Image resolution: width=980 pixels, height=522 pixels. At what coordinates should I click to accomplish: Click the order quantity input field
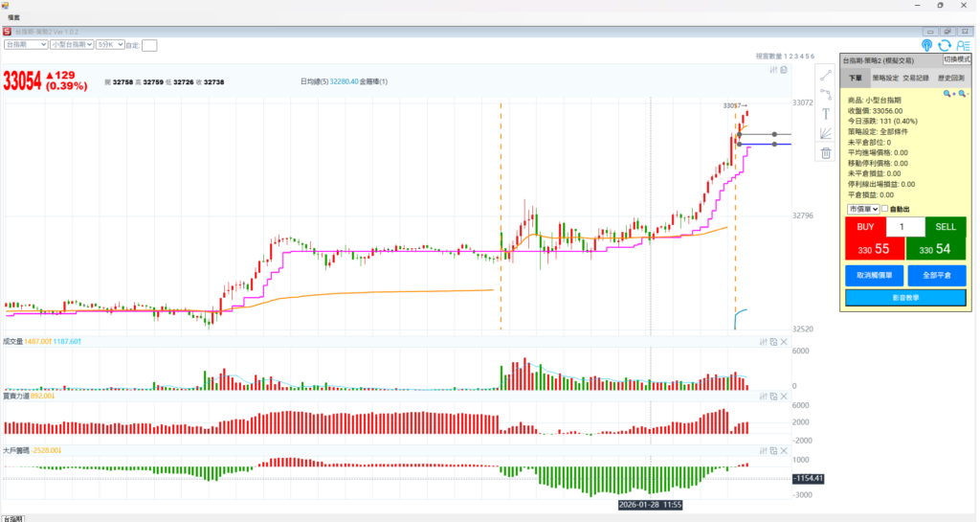[905, 227]
